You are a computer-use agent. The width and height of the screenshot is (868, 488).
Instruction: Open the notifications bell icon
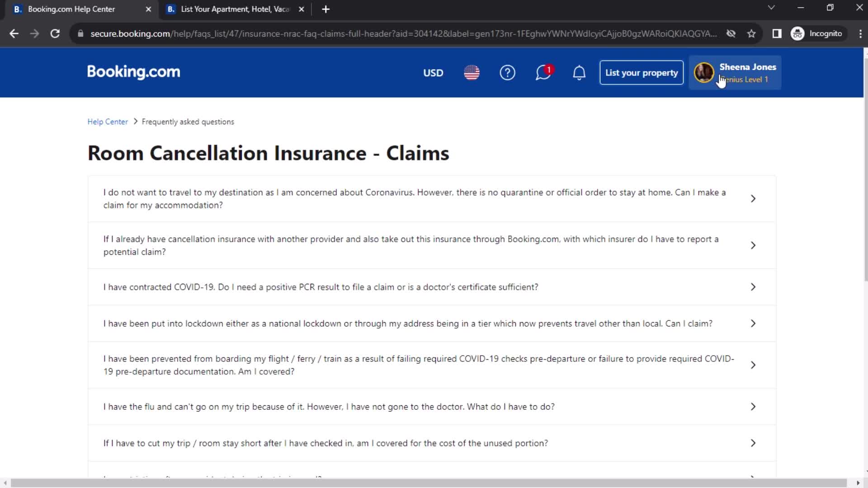point(579,73)
